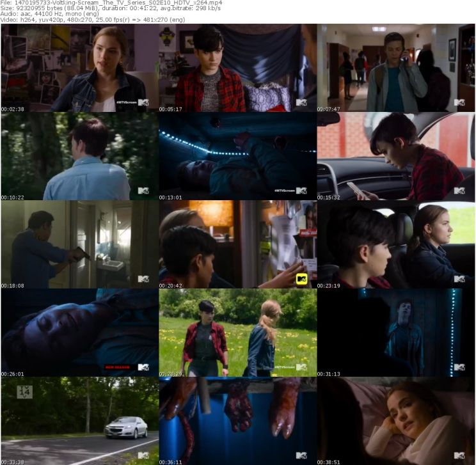Viewport: 476px width, 465px height.
Task: Click the 00:18:08 timestamp label
Action: (12, 286)
